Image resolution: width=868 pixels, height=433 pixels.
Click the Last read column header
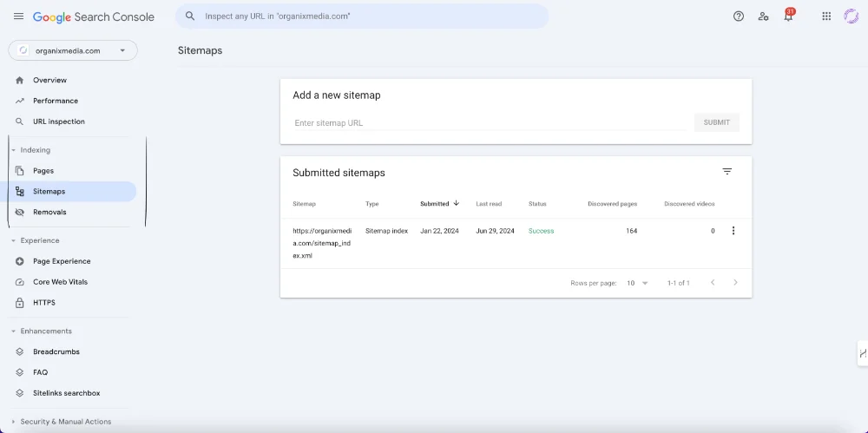(x=489, y=204)
